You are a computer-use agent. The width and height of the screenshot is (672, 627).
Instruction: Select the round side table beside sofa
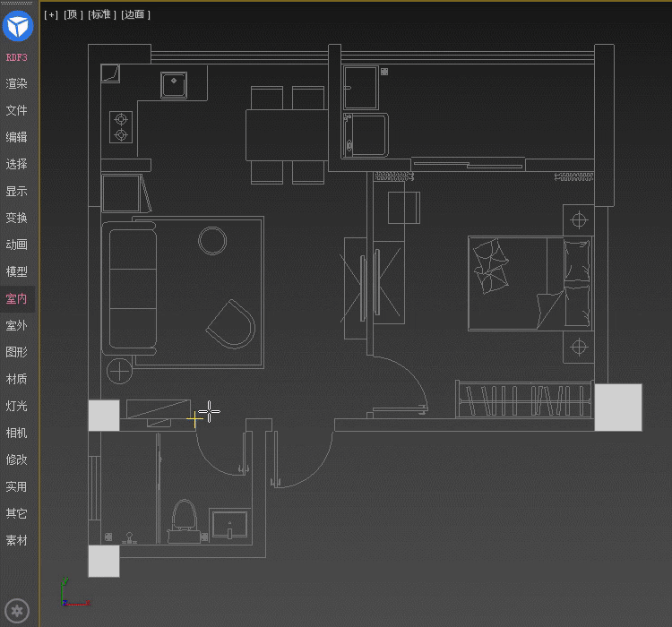pos(119,371)
